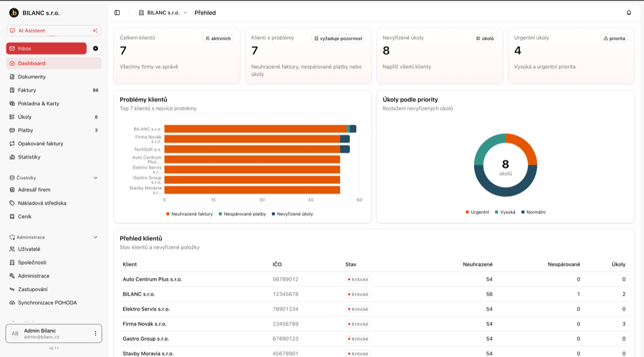Toggle Vysoká legend entry
This screenshot has width=644, height=357.
[x=505, y=212]
